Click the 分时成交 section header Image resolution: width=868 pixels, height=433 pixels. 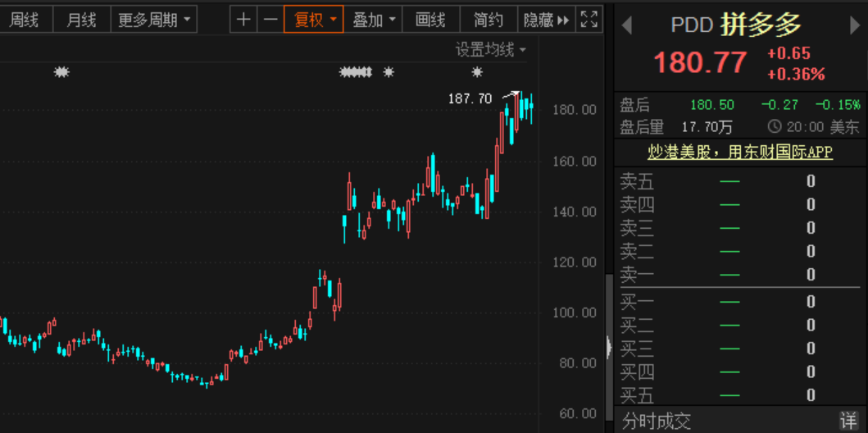(656, 421)
